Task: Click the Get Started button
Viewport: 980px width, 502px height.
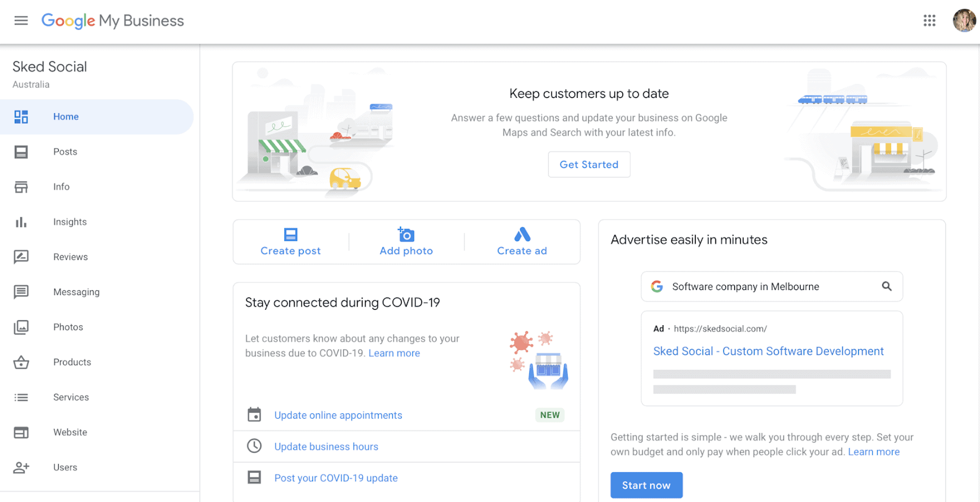Action: [x=589, y=165]
